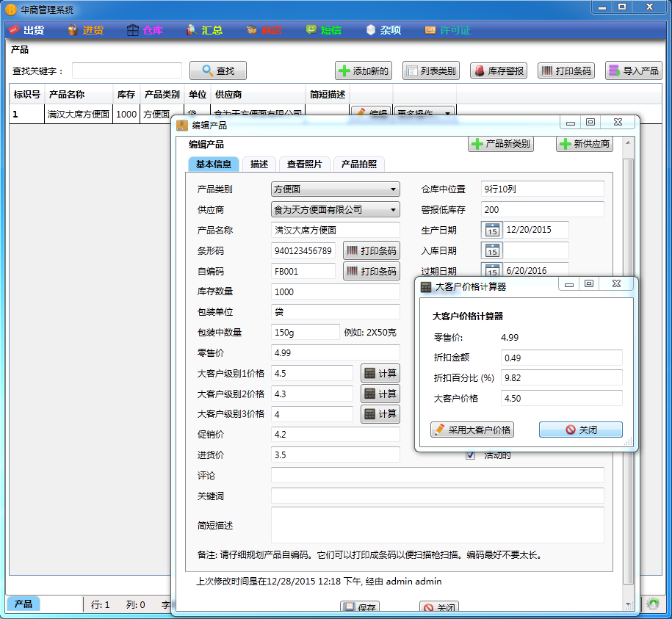Screen dimensions: 672x619
Task: Expand the 产品类别 dropdown
Action: click(x=335, y=189)
